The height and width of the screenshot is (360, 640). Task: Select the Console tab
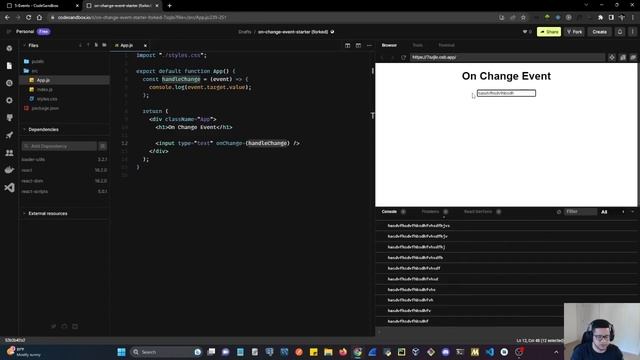389,212
